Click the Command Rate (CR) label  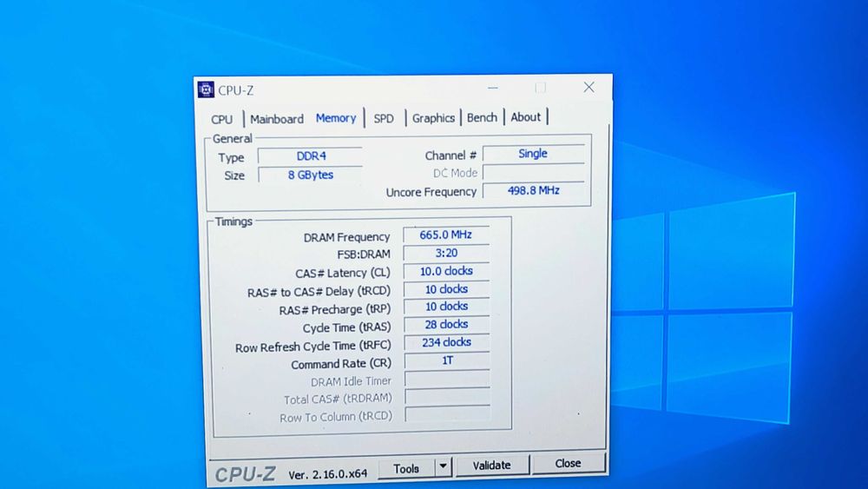(341, 364)
